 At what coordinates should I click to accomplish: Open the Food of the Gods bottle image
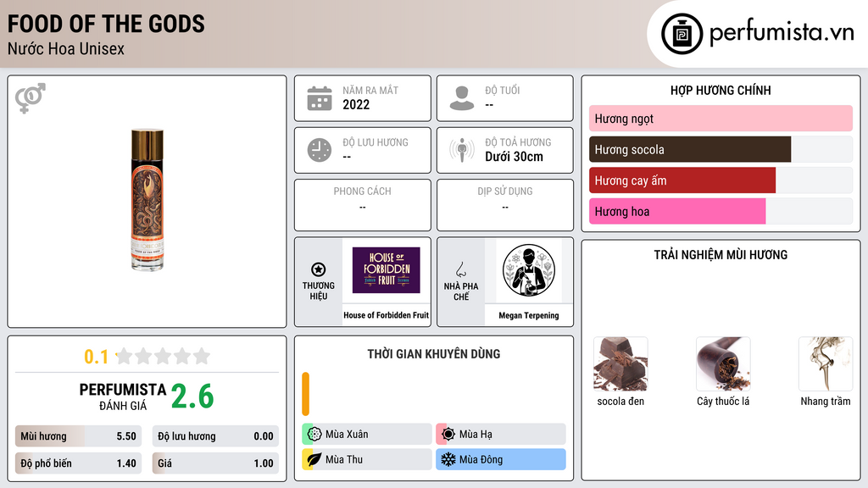click(147, 199)
